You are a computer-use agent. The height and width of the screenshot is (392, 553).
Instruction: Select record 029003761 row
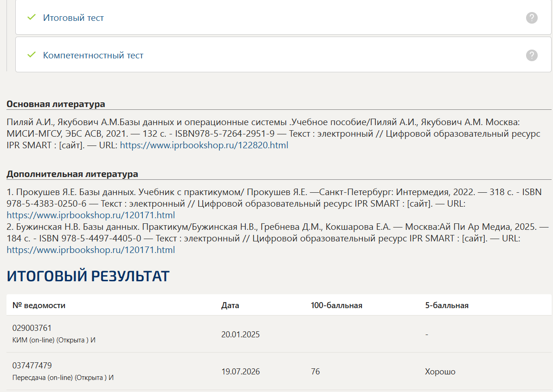pos(279,334)
